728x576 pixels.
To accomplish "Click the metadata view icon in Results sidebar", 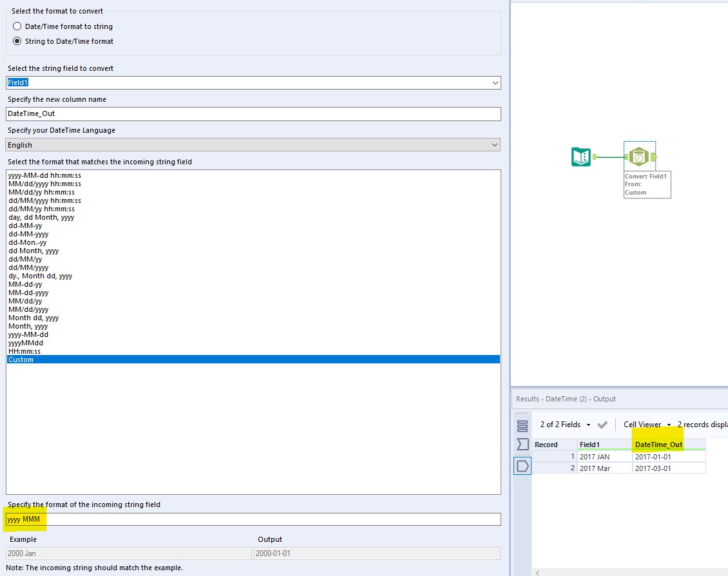I will [522, 444].
